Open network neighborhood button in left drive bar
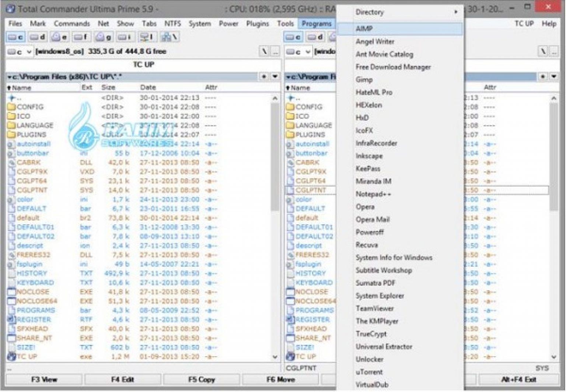Image resolution: width=566 pixels, height=392 pixels. pos(170,37)
